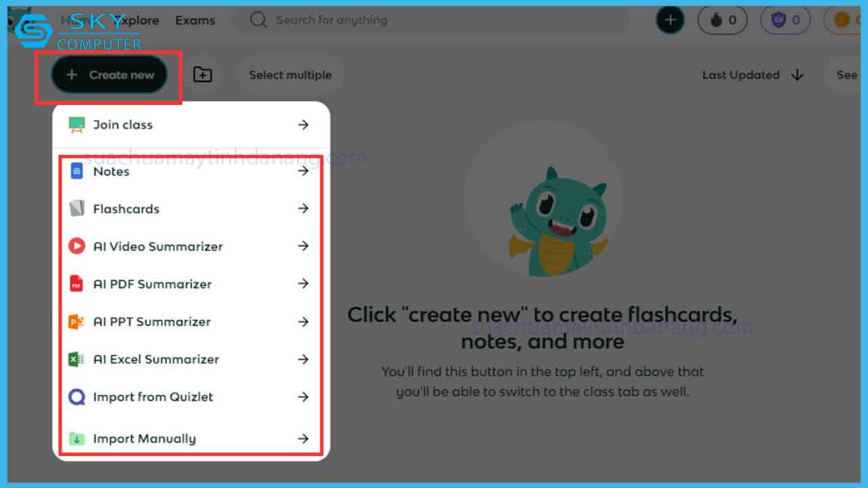Expand the AI PDF Summarizer arrow

tap(303, 284)
